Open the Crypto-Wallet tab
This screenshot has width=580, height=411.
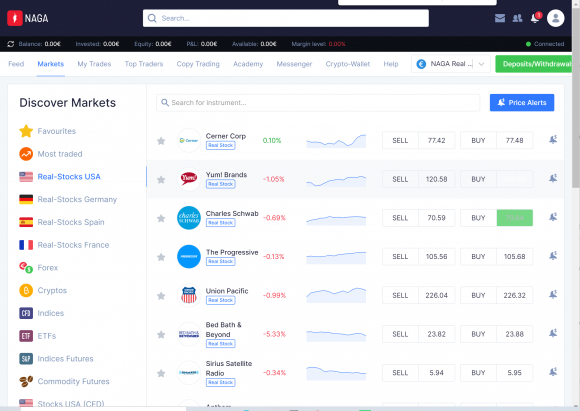click(x=348, y=64)
